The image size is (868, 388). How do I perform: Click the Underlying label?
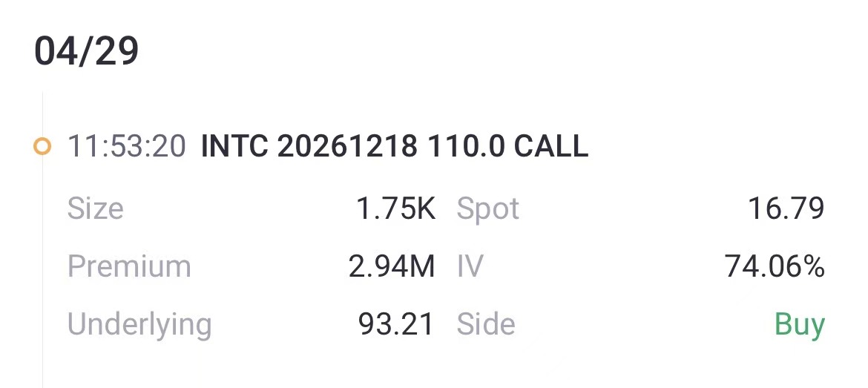pos(139,324)
